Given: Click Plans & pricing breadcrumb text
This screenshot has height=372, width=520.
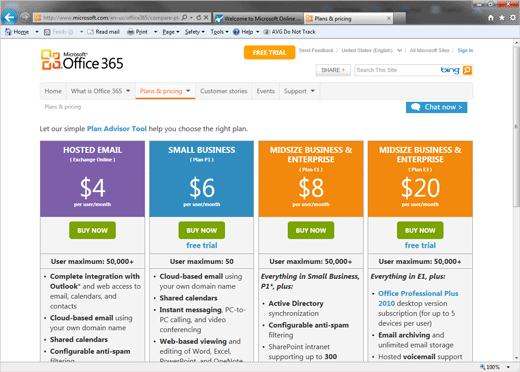Looking at the screenshot, I should pyautogui.click(x=63, y=107).
